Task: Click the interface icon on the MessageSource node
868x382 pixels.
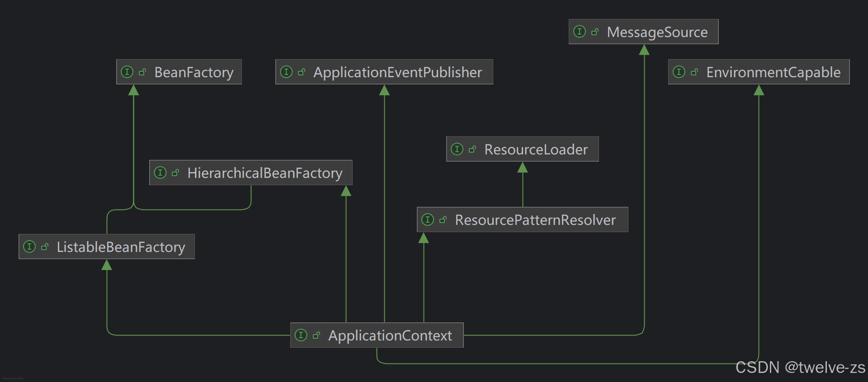Action: pyautogui.click(x=580, y=32)
